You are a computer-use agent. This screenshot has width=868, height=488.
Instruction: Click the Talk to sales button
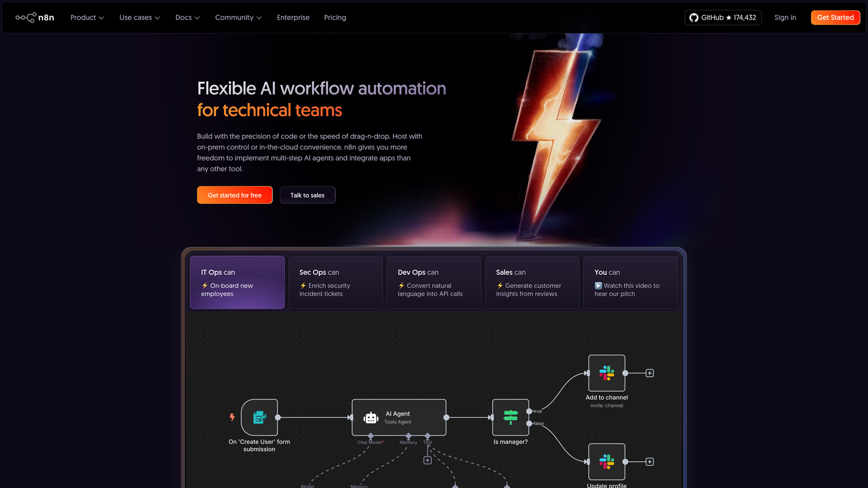coord(307,195)
